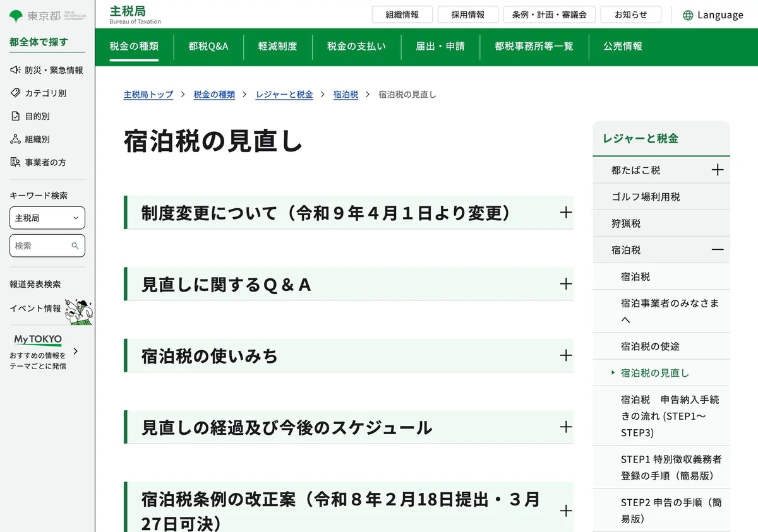The image size is (758, 532).
Task: Click the 採用情報 button
Action: (468, 15)
